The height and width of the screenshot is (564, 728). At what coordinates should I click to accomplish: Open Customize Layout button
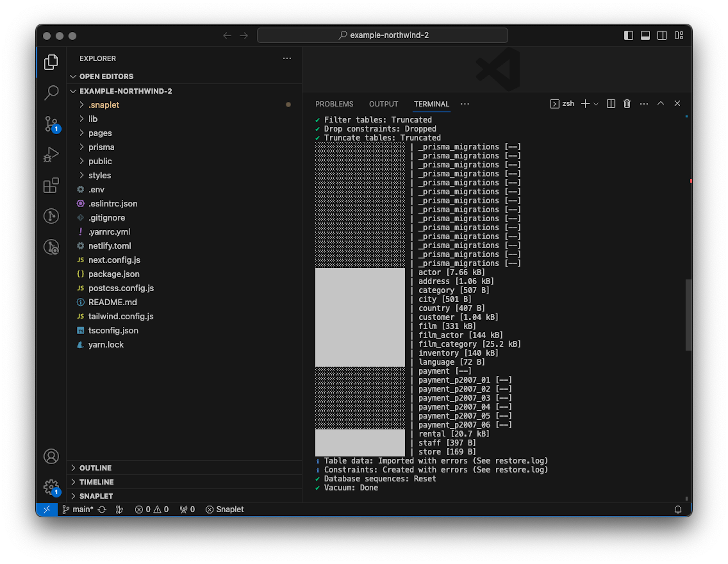pos(679,35)
